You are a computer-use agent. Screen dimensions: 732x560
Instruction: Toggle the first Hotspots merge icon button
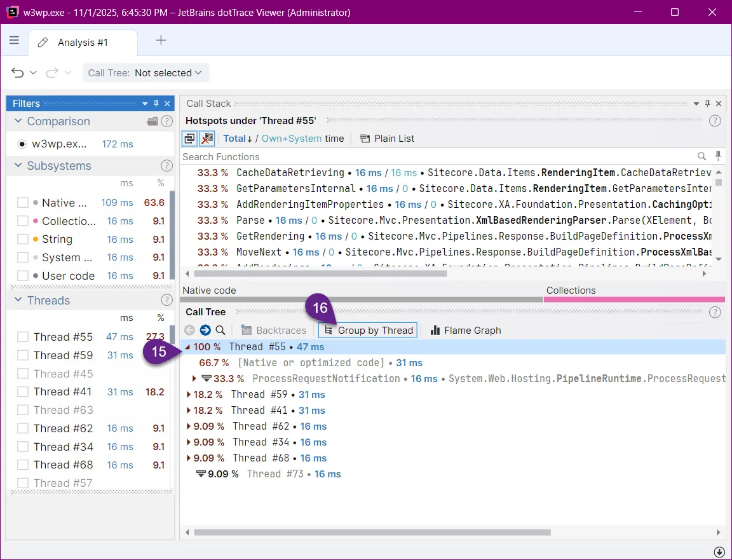click(x=189, y=139)
